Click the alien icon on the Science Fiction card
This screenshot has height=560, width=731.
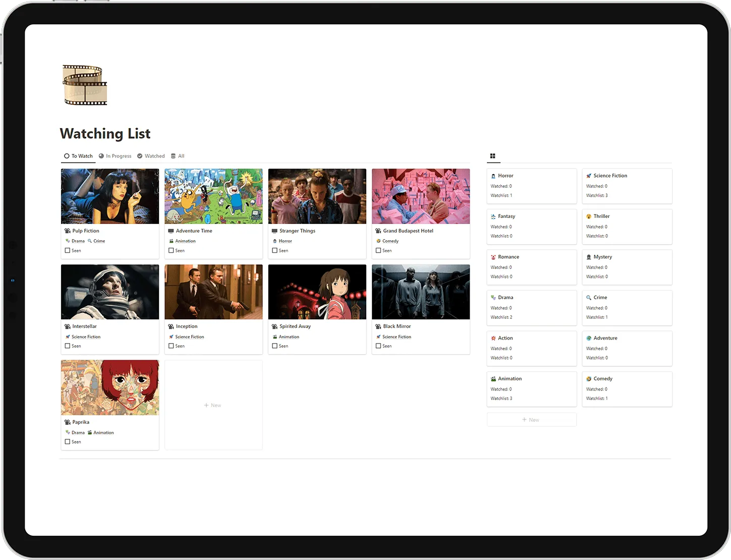589,176
